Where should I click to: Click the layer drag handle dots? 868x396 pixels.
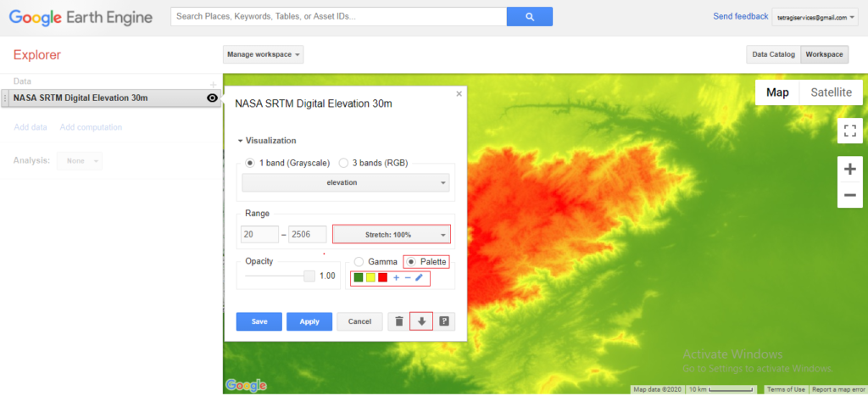(x=6, y=98)
